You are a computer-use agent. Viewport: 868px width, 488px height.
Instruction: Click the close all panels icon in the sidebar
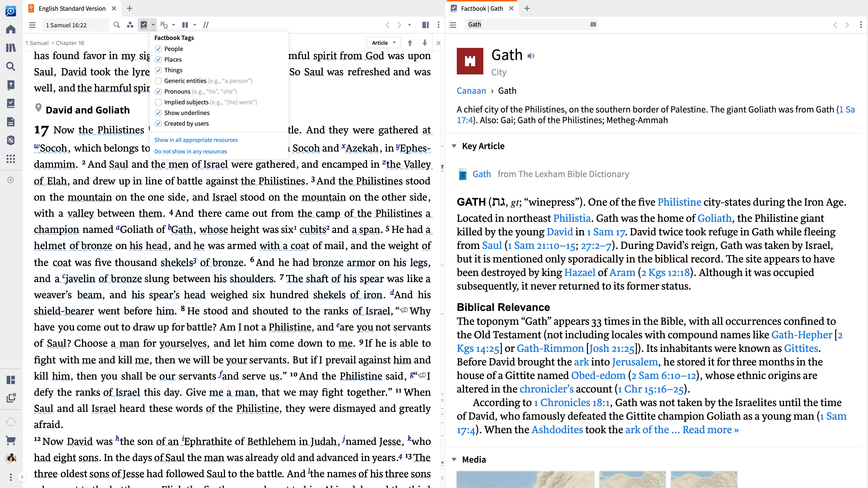coord(11,398)
